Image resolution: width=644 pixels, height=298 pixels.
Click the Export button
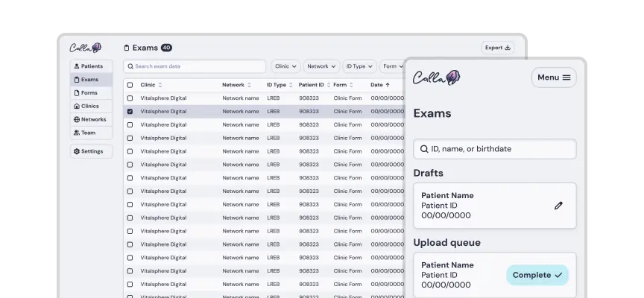tap(498, 48)
